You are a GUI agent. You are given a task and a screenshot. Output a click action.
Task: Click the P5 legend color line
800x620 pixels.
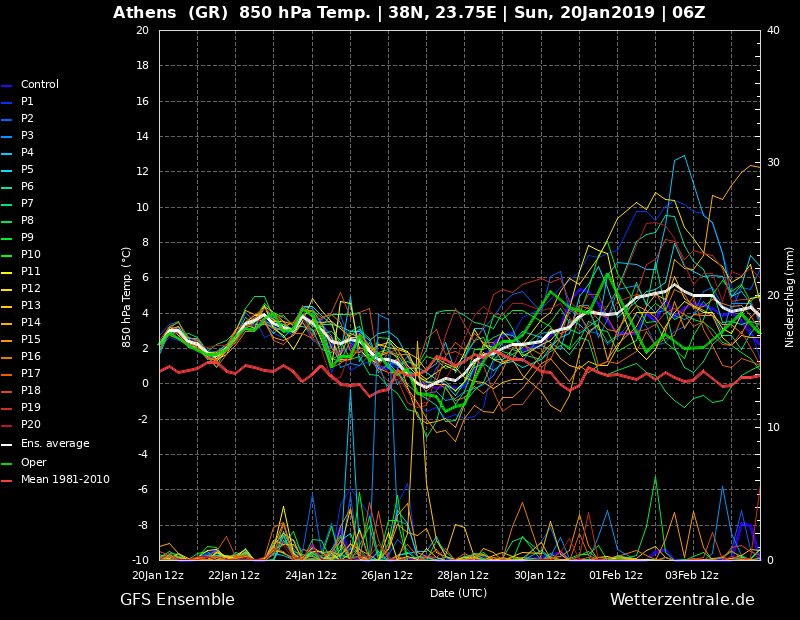[6, 171]
